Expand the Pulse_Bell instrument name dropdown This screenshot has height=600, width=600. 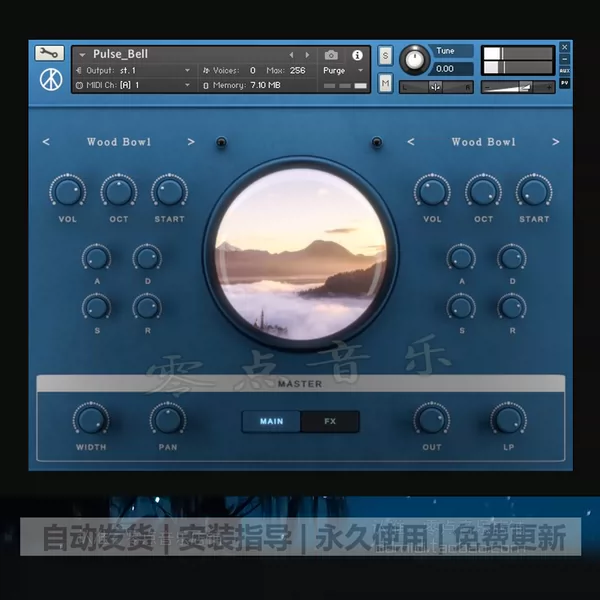click(82, 55)
